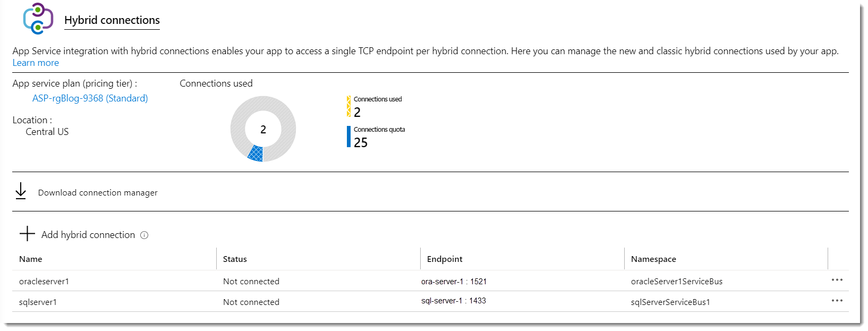Viewport: 868px width, 331px height.
Task: Click blue Connections quota legend marker
Action: [348, 137]
